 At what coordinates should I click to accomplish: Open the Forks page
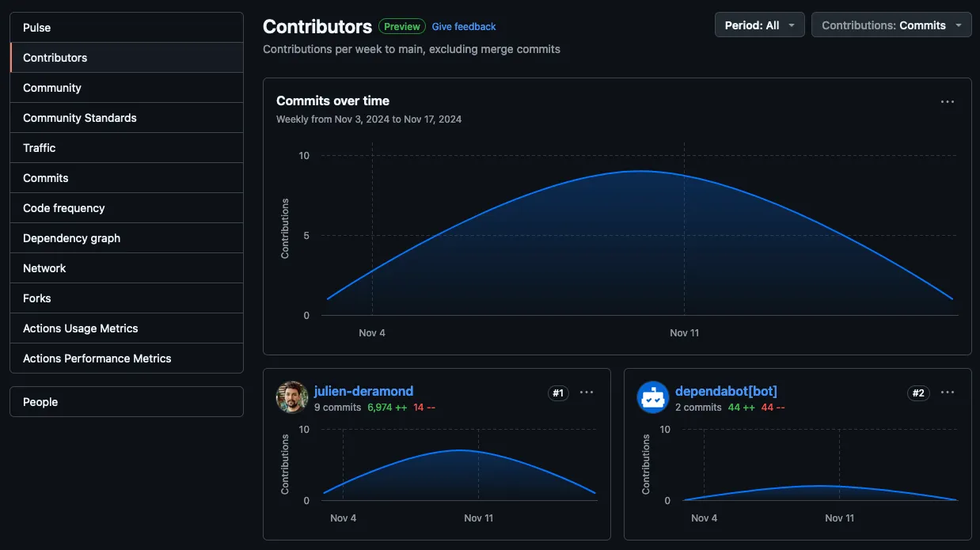point(127,298)
